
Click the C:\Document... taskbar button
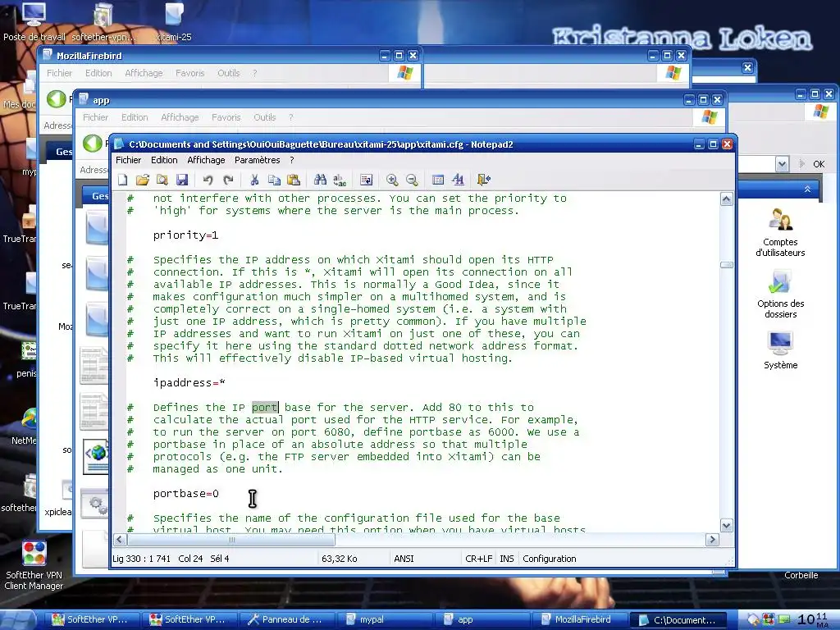coord(678,620)
